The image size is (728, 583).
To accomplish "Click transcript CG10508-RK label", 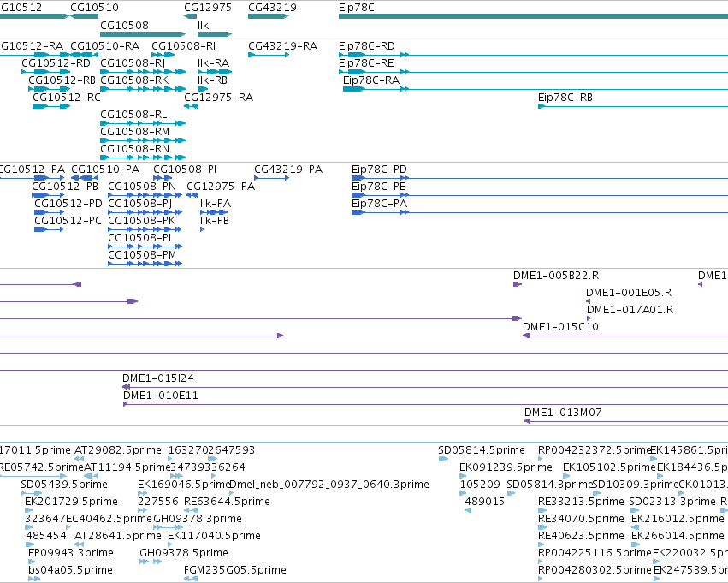I will coord(134,80).
